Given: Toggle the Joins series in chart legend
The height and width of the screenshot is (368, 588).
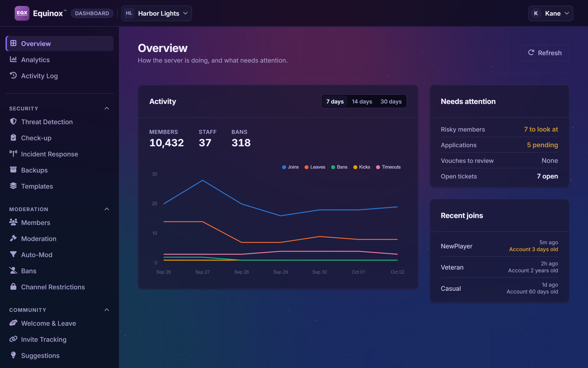Looking at the screenshot, I should 290,167.
